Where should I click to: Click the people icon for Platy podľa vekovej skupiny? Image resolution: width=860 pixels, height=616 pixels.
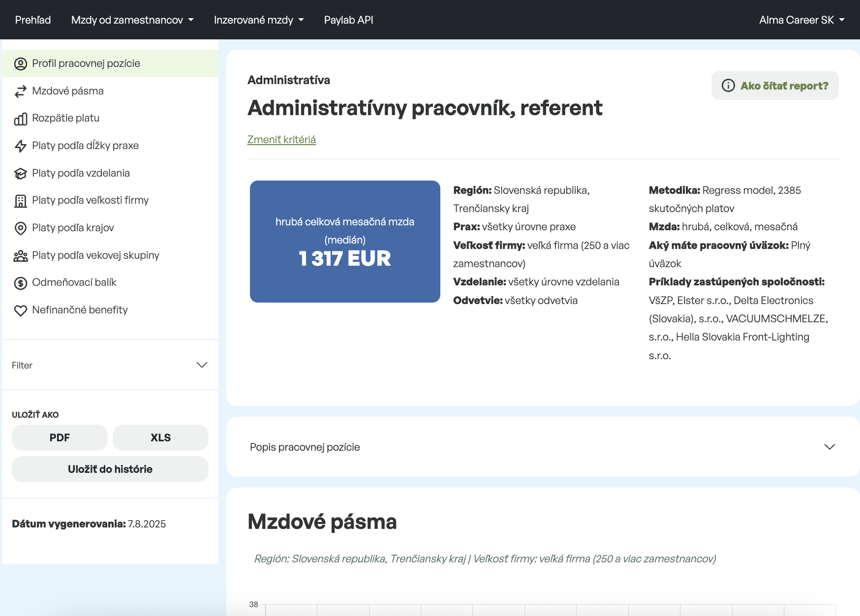(21, 256)
